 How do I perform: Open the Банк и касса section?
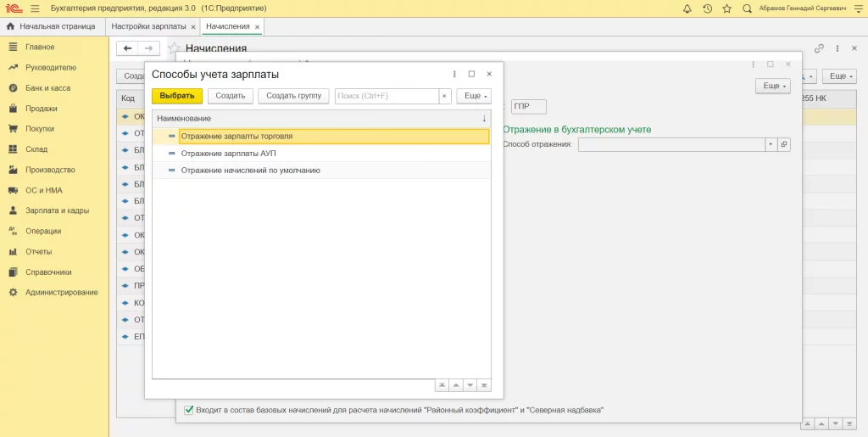tap(47, 88)
